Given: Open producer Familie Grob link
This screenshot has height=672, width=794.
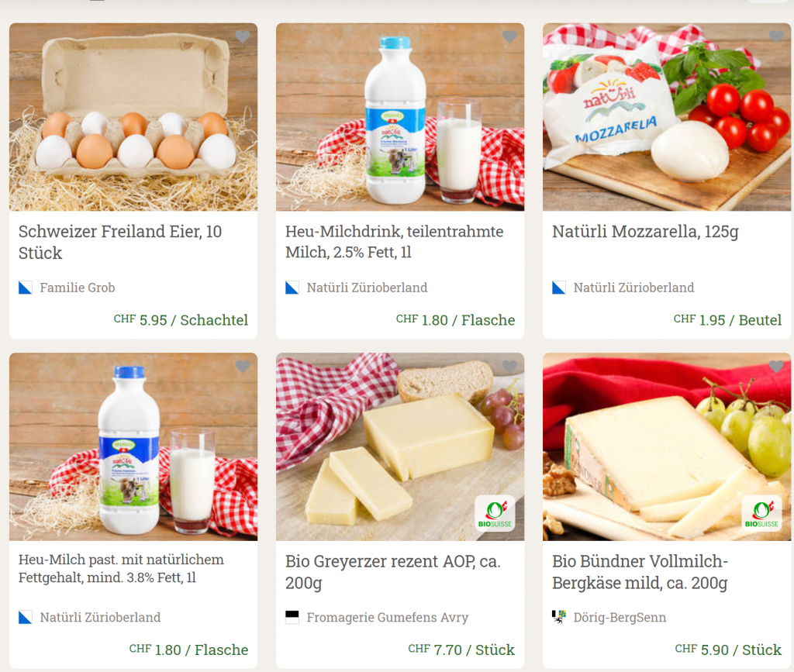Looking at the screenshot, I should pos(78,288).
